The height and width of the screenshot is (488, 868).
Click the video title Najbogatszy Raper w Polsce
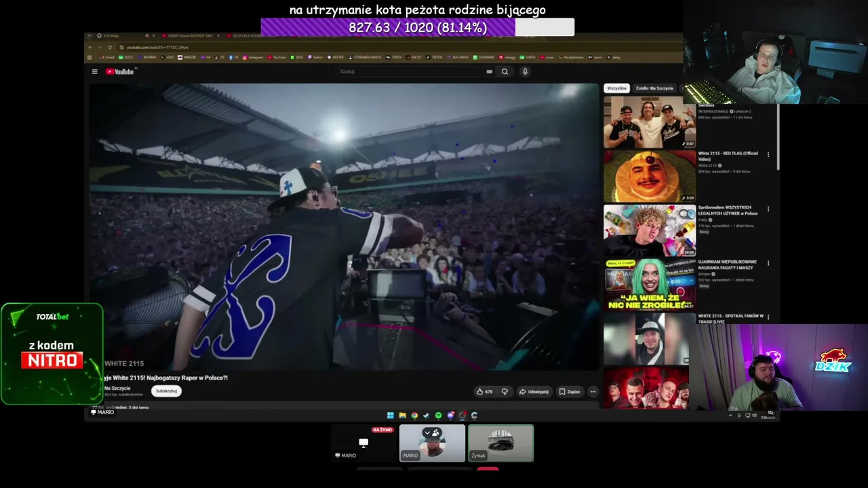[166, 378]
